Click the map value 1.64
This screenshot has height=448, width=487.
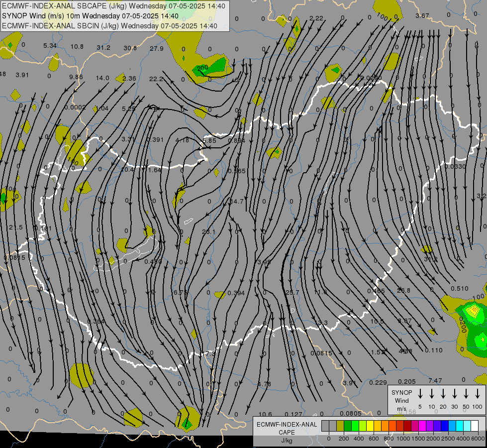point(154,170)
